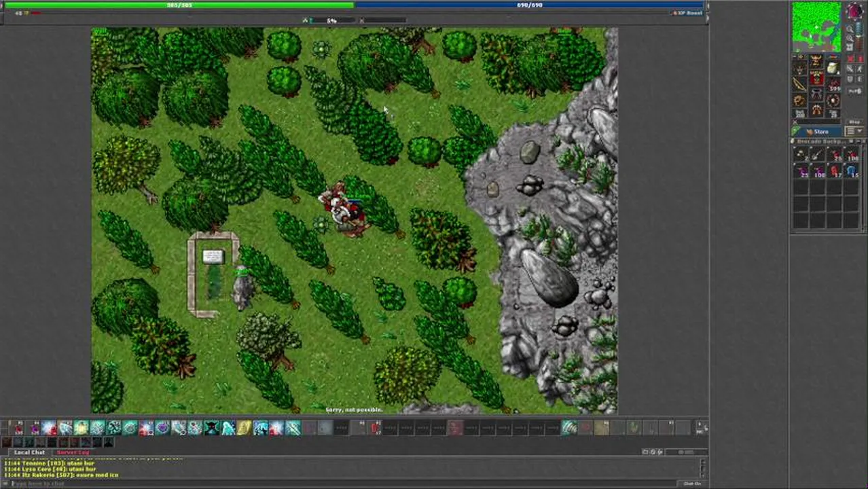The height and width of the screenshot is (489, 868).
Task: Toggle the expert mode E button
Action: point(860,79)
